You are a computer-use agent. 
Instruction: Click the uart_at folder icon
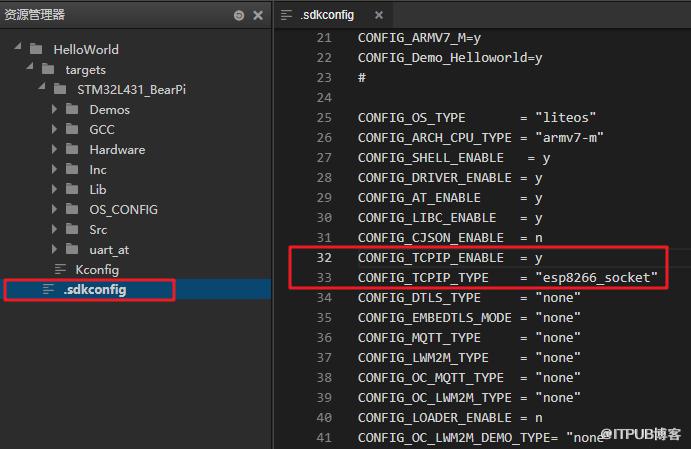(x=72, y=249)
